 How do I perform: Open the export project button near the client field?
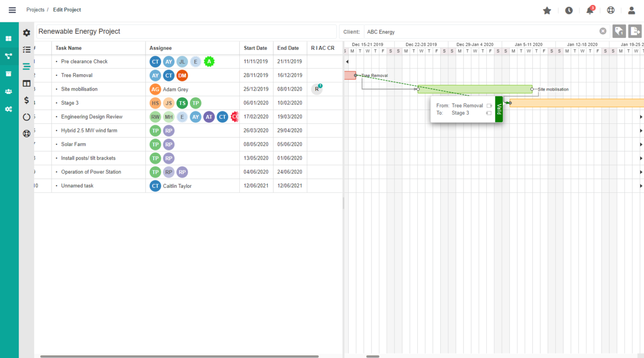click(635, 31)
